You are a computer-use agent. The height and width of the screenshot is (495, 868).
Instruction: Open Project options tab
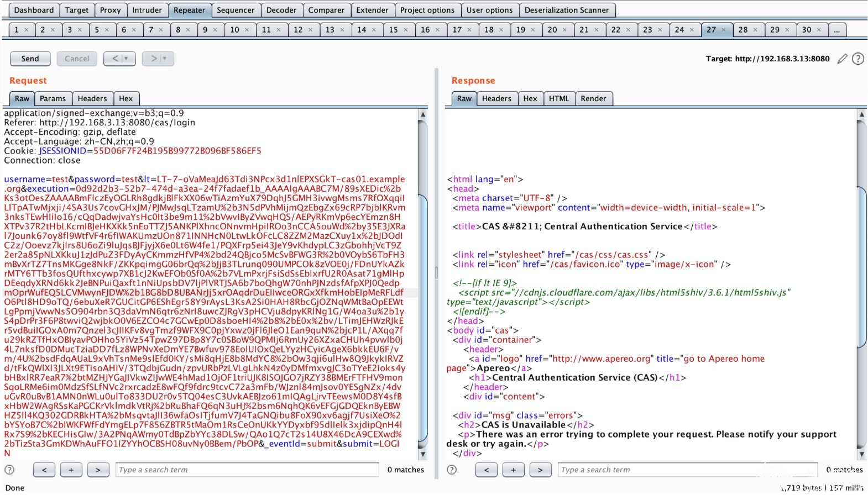(x=427, y=10)
